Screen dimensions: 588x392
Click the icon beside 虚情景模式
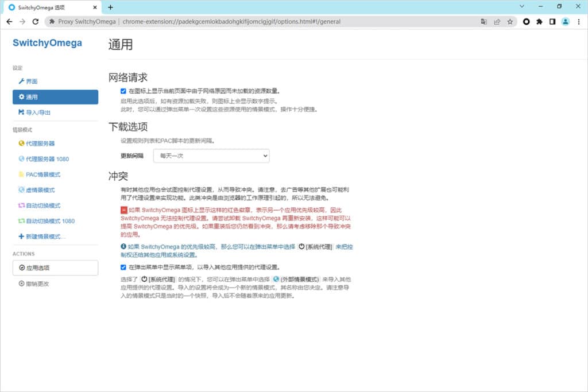point(21,189)
